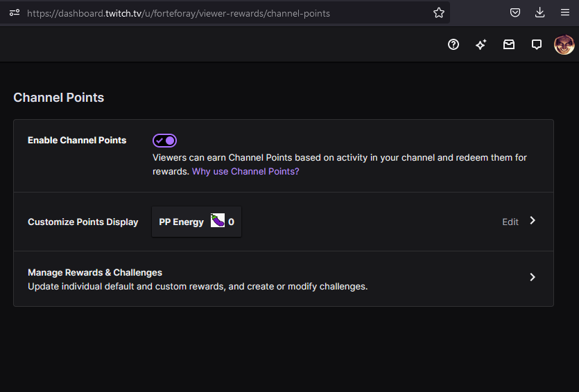Click the eggplant points icon

pos(218,220)
